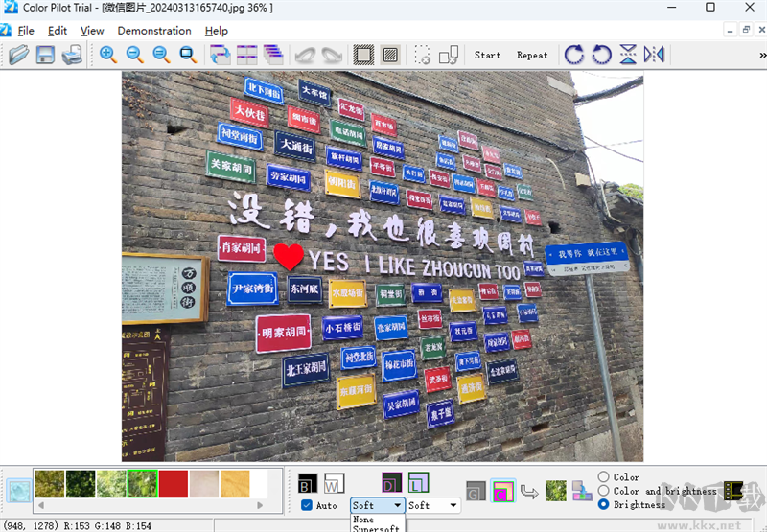Rotate the image counter-clockwise

click(601, 55)
